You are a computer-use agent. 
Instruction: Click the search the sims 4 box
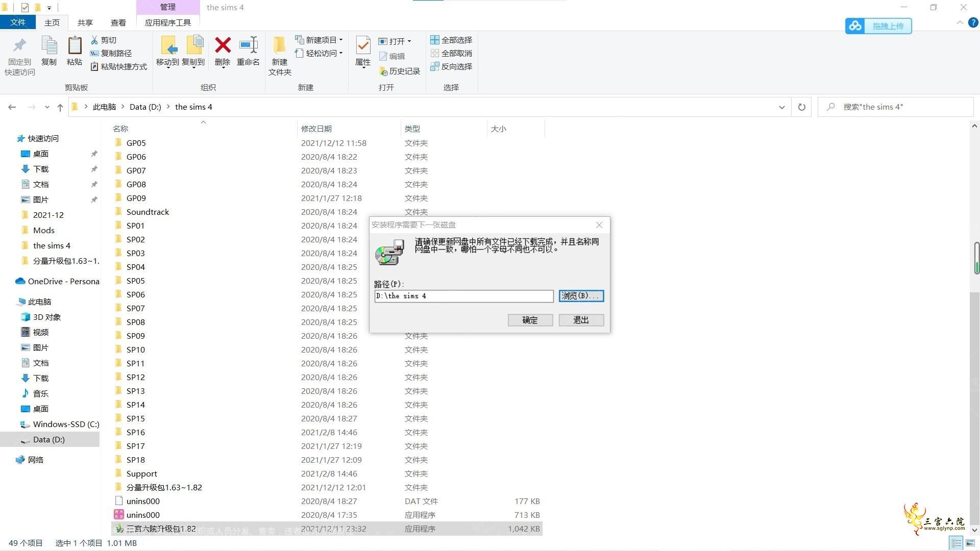click(896, 107)
